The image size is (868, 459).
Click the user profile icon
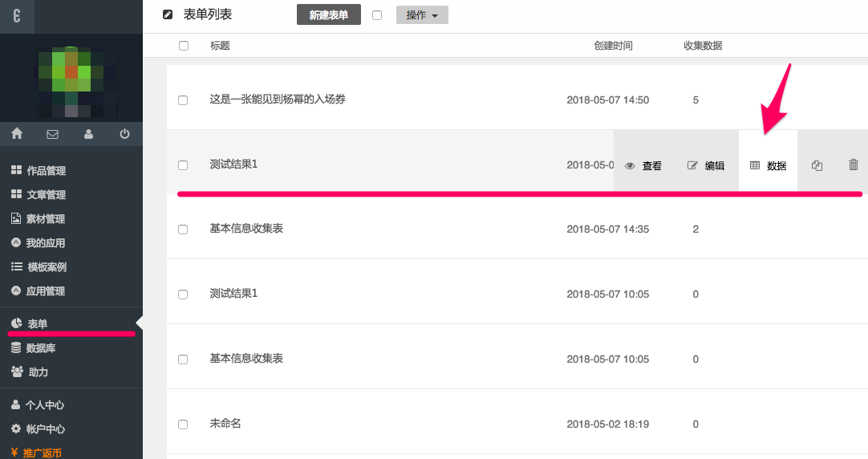pos(88,134)
